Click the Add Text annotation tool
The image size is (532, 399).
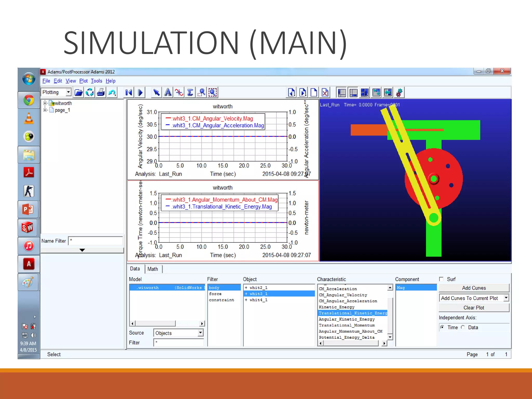[168, 92]
